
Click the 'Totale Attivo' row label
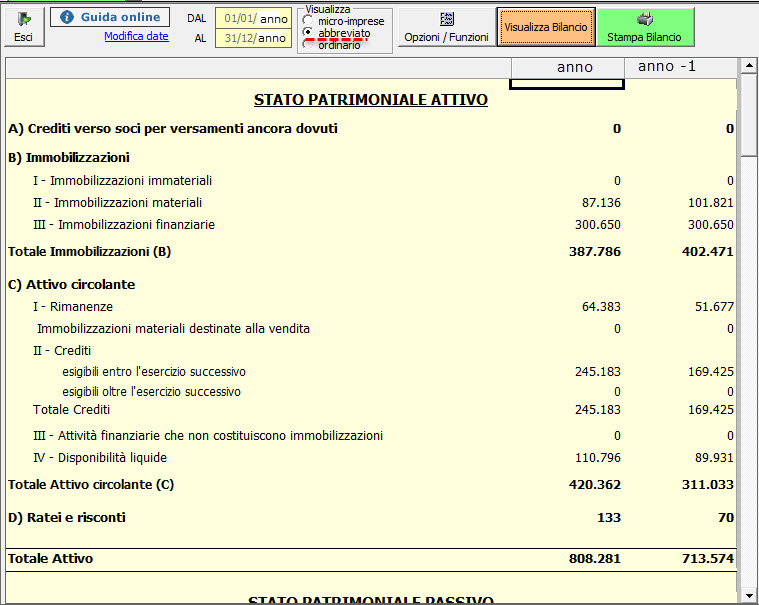point(50,559)
